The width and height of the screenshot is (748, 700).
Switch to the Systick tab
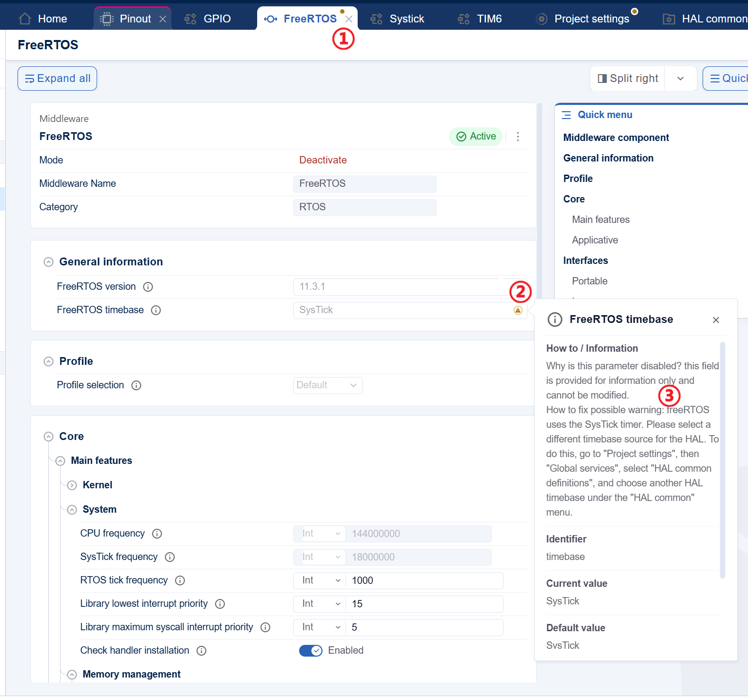[x=398, y=19]
